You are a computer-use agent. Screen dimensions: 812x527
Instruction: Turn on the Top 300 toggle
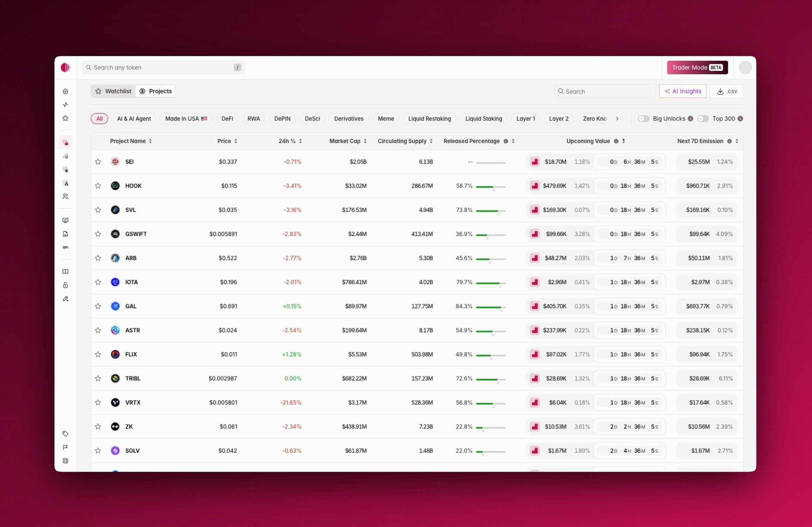coord(703,119)
